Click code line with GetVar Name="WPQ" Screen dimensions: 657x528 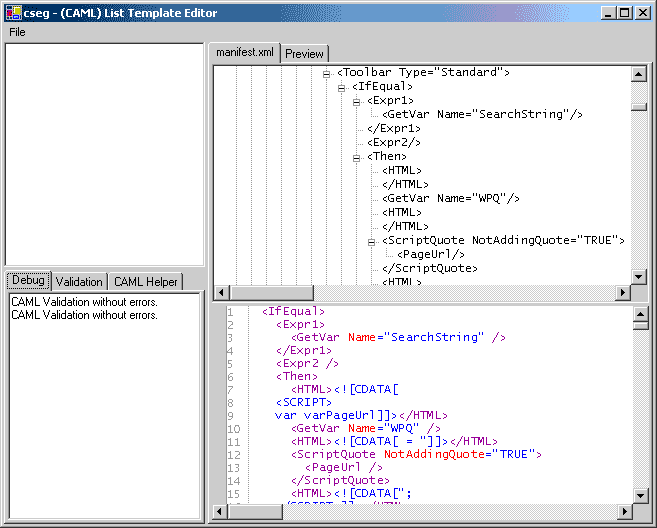366,428
